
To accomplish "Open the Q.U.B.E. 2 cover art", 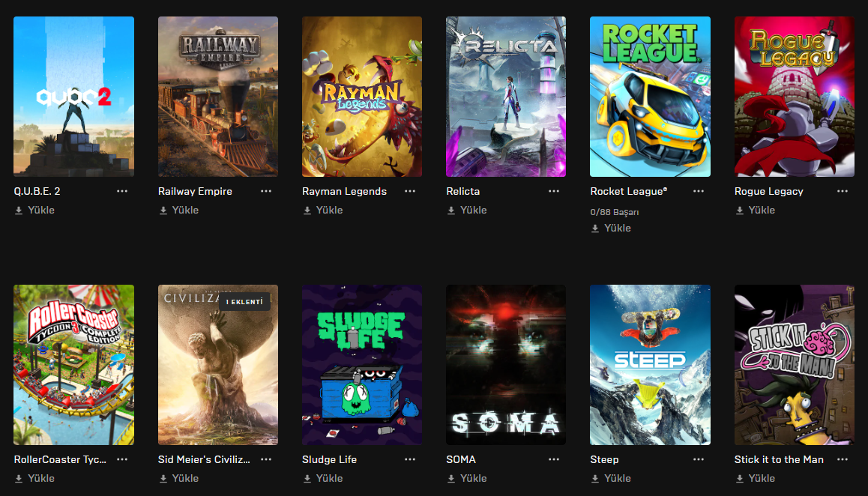I will click(73, 97).
